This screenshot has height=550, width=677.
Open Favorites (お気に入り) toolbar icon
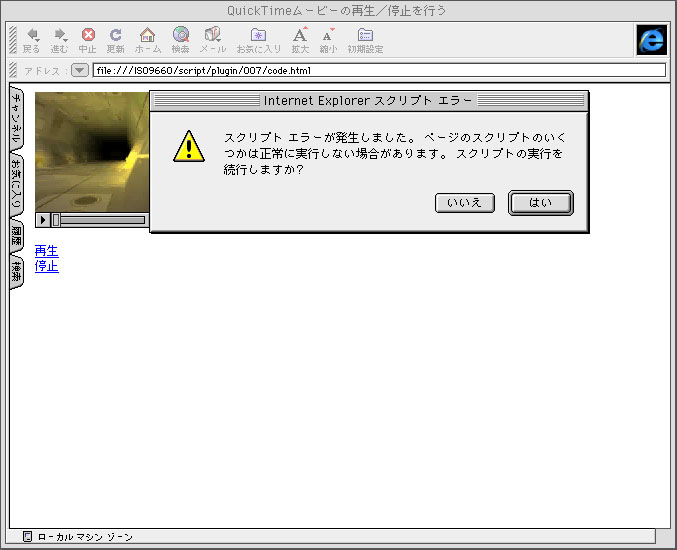click(x=259, y=41)
